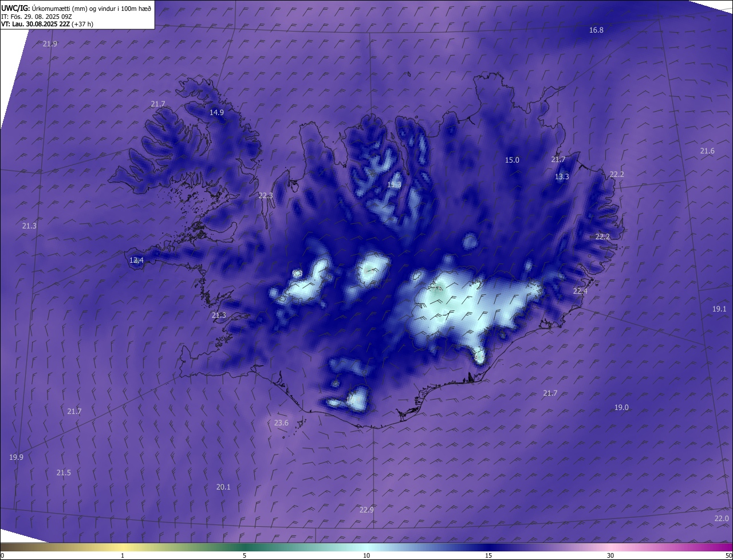The width and height of the screenshot is (733, 560).
Task: Select the VT: Lau. 30.08.2025 22Z line
Action: (47, 24)
